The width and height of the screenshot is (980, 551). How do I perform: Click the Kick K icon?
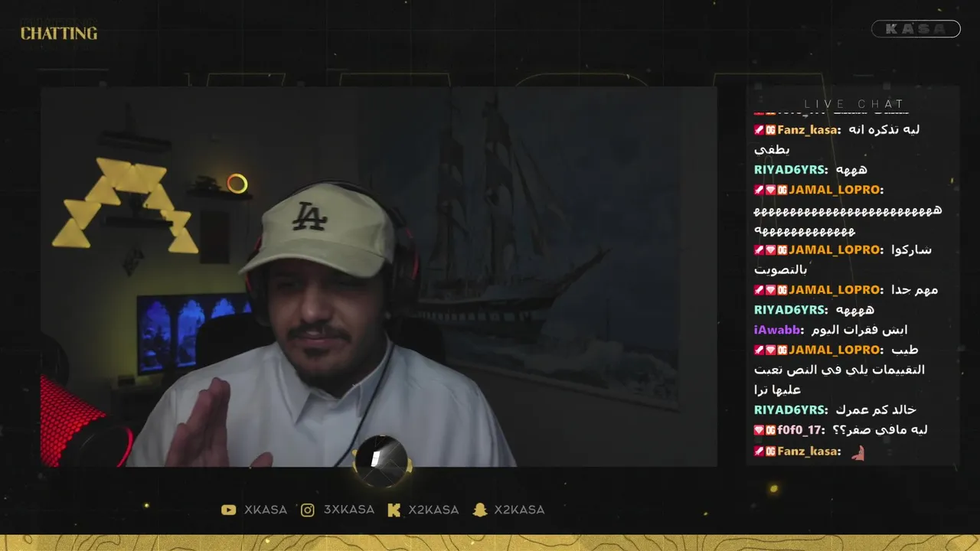[394, 510]
